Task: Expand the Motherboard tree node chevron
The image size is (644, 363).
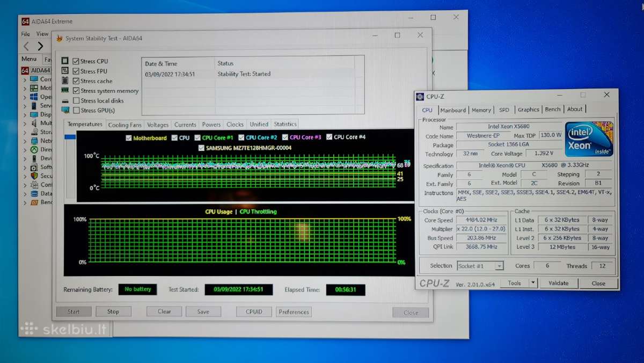Action: click(x=25, y=88)
